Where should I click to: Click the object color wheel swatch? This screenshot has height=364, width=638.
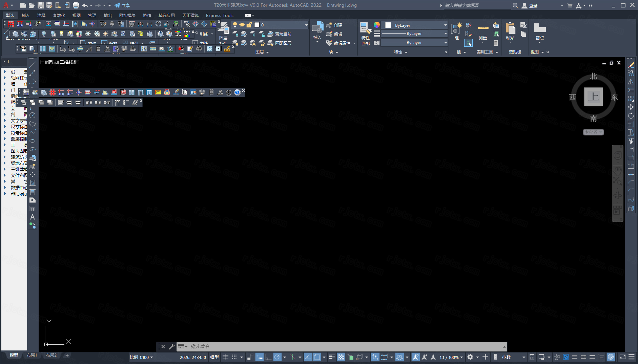[377, 25]
